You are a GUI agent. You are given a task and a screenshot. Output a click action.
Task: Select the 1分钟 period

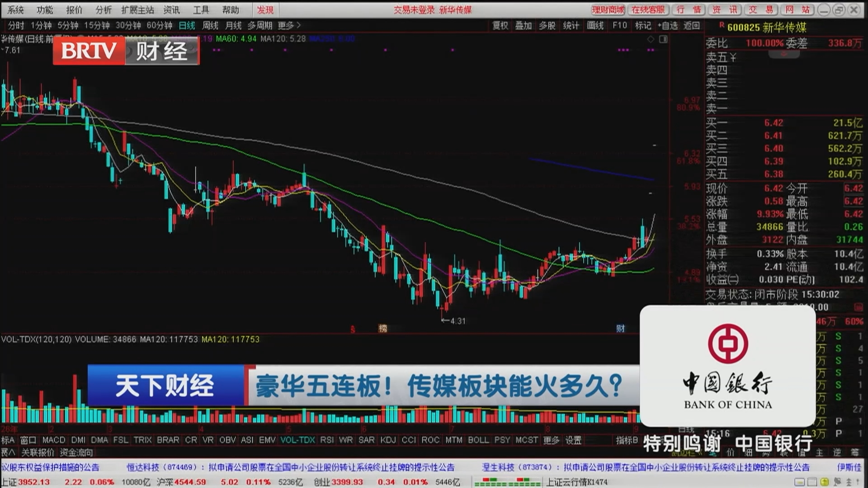pos(41,26)
